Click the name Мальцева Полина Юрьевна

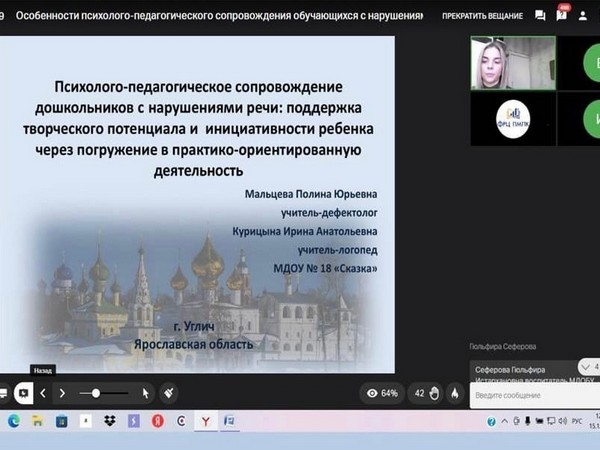311,194
